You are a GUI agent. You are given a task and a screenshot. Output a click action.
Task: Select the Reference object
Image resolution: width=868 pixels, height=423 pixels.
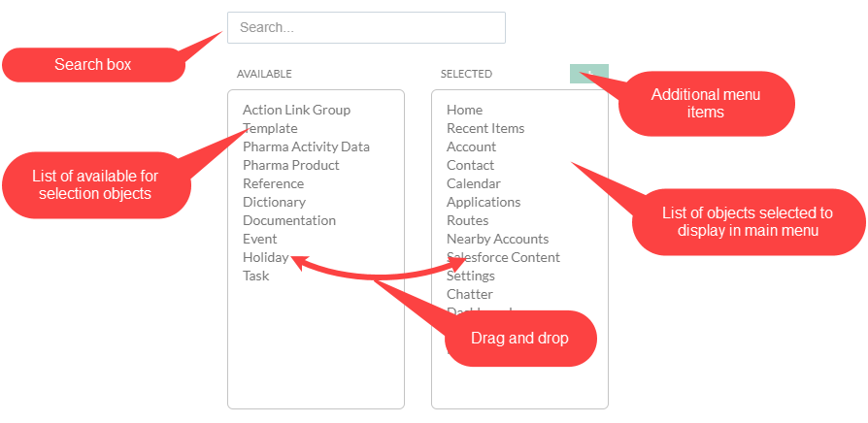coord(273,183)
